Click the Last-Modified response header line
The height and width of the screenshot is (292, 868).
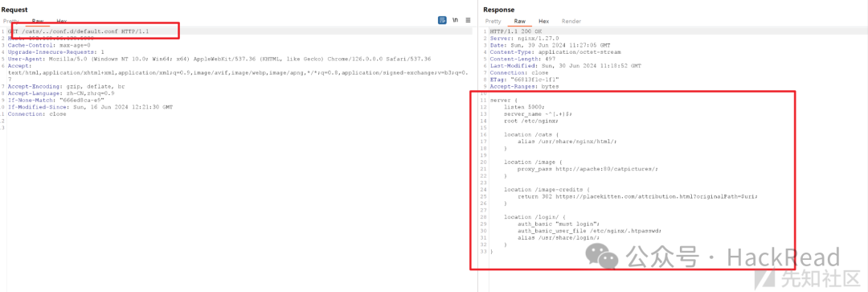pos(565,65)
